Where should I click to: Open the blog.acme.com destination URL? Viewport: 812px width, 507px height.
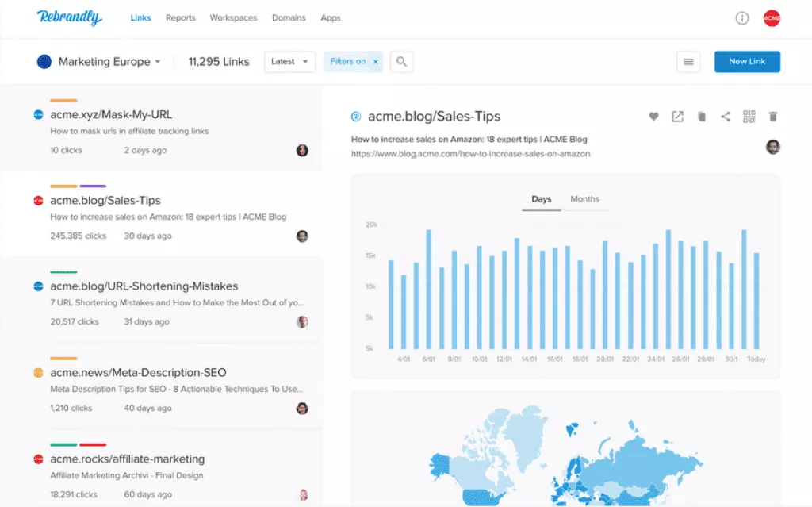click(470, 154)
